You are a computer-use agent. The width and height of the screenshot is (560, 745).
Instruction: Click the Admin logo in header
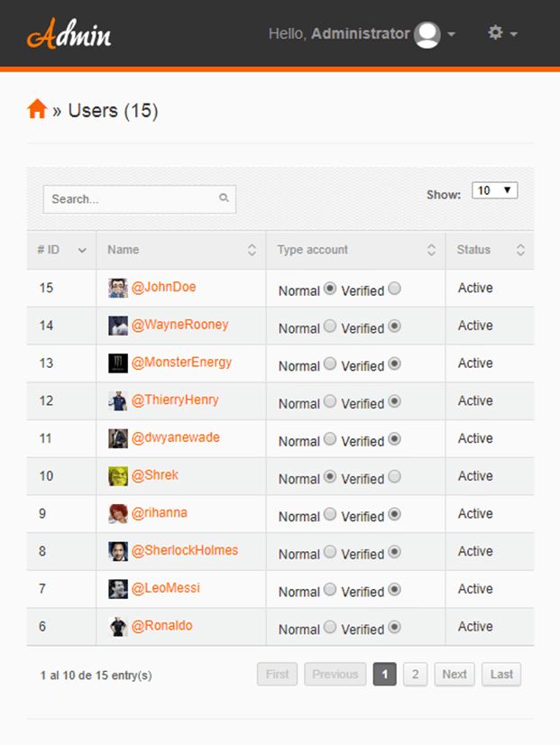click(69, 33)
